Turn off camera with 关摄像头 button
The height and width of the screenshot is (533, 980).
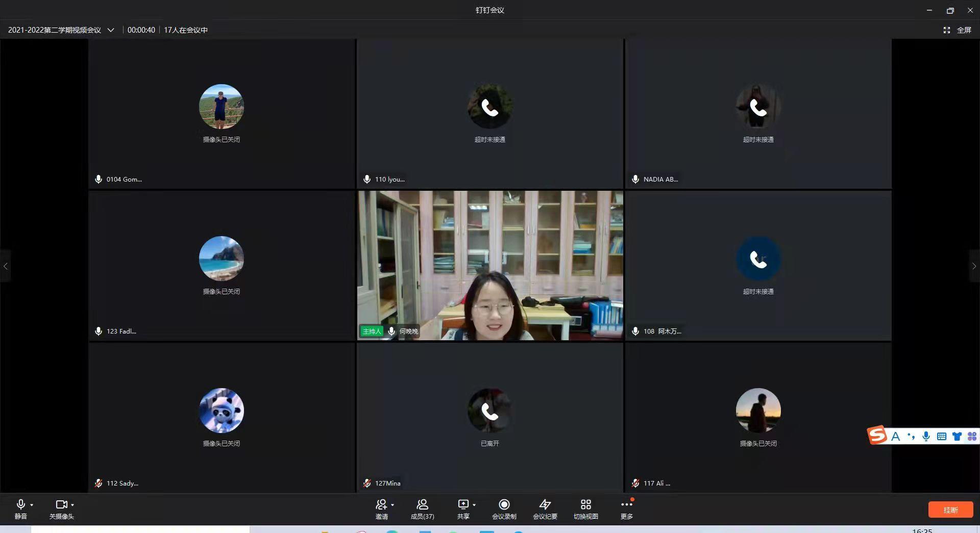61,509
